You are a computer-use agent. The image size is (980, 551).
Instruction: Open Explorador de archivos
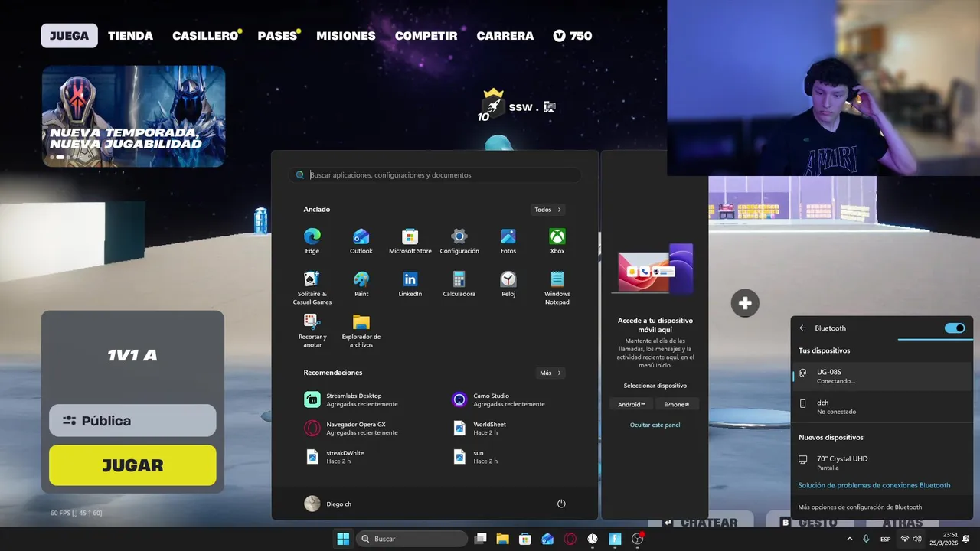pyautogui.click(x=361, y=331)
